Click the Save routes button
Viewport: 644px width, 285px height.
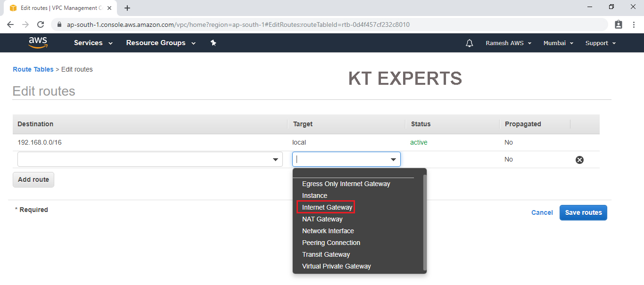[583, 212]
